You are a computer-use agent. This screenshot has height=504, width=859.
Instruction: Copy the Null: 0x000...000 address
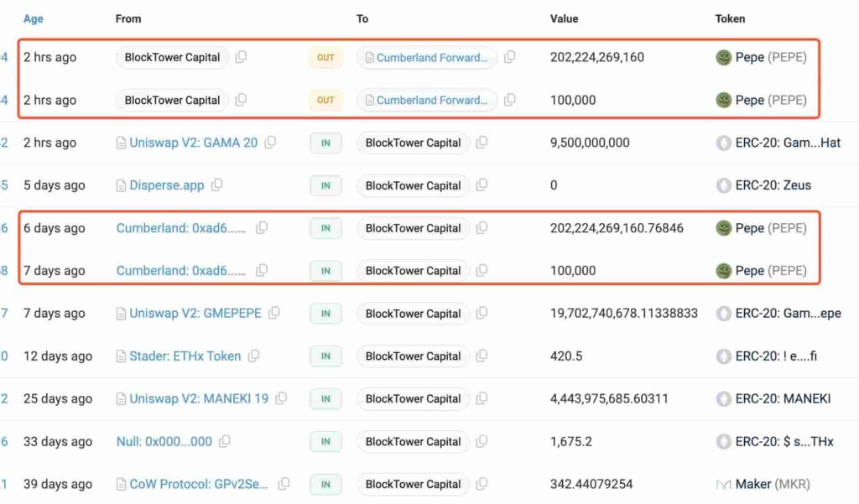point(225,442)
